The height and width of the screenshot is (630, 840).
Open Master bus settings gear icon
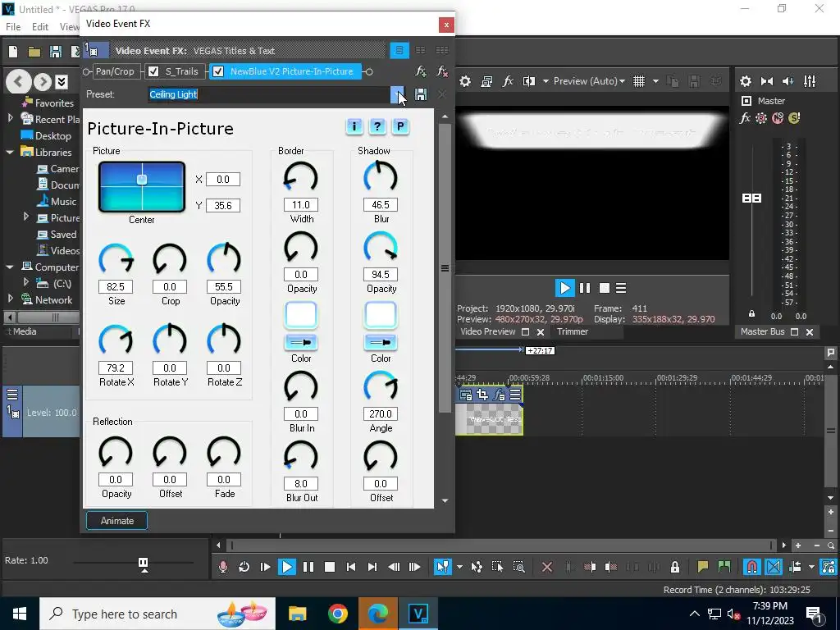745,81
